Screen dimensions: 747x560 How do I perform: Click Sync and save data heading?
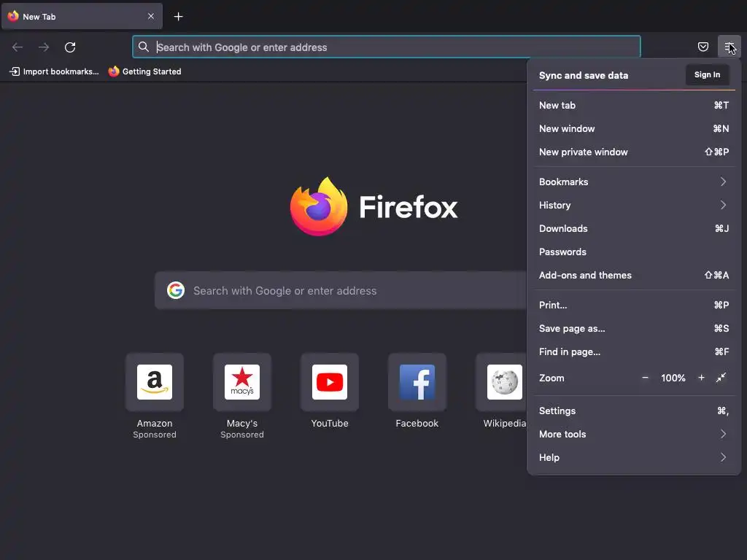(x=584, y=75)
